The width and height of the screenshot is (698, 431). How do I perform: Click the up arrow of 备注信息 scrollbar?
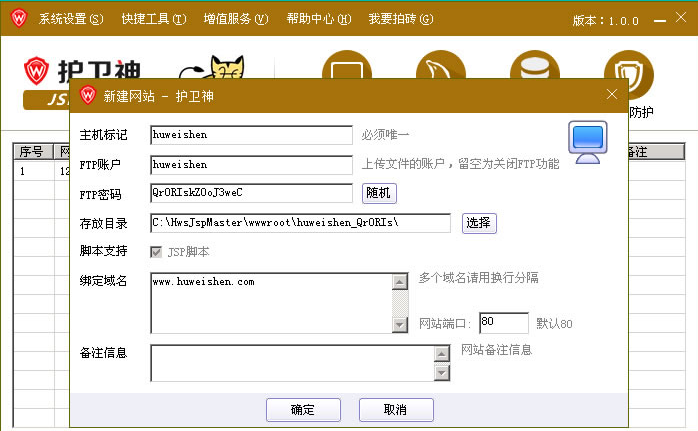[x=442, y=354]
